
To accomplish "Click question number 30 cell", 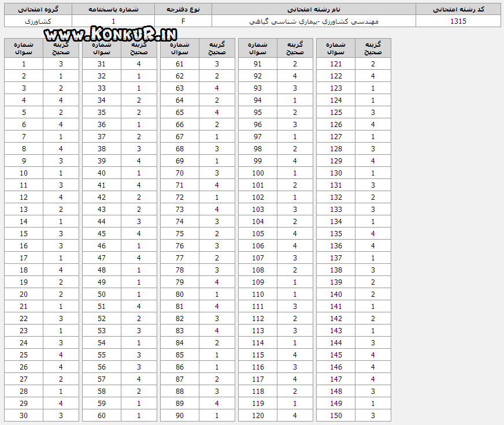I will 24,416.
